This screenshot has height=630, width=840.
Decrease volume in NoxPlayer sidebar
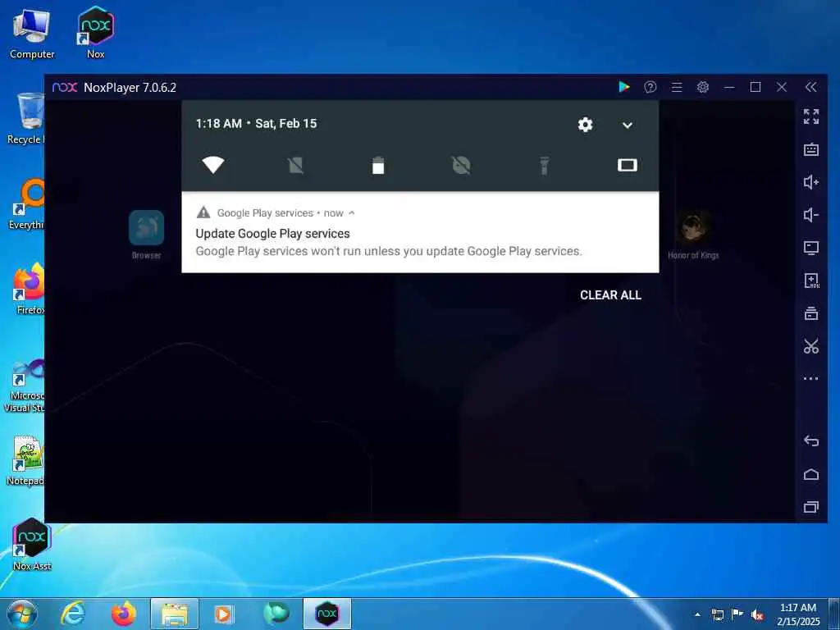[811, 215]
